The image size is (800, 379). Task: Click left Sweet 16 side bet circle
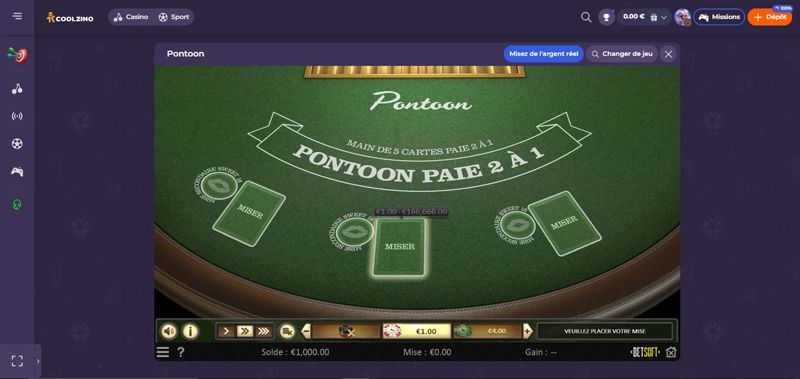pos(219,186)
